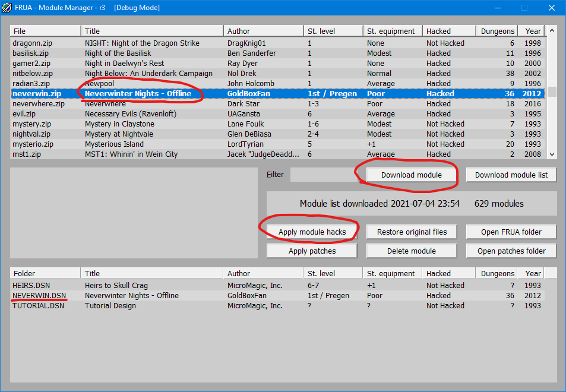Click the title 'Necessary Evils (Ravenloft)'
566x392 pixels.
tap(131, 113)
